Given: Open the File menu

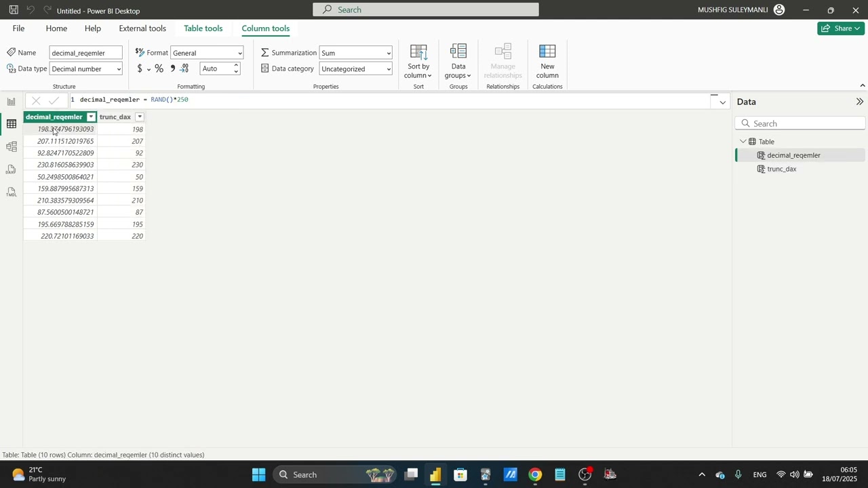Looking at the screenshot, I should pos(18,28).
